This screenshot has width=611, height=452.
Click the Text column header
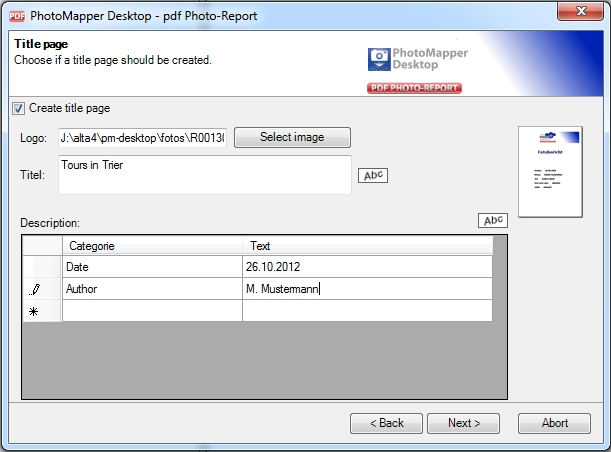367,246
